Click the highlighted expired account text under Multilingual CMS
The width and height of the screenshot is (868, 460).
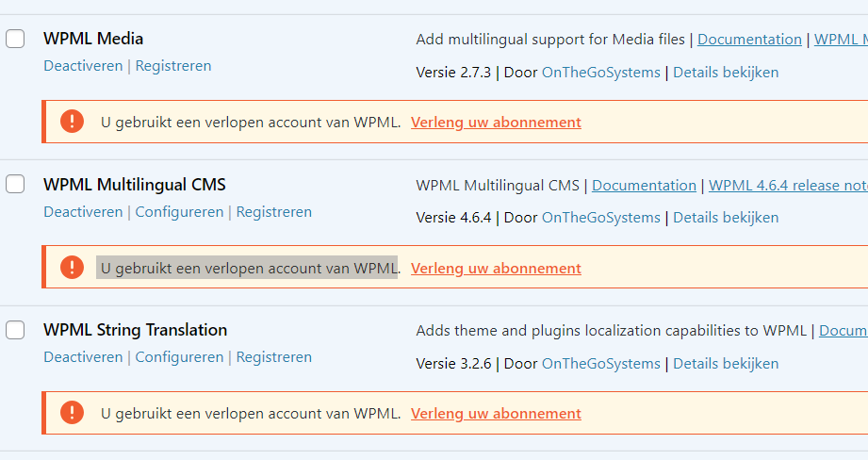tap(247, 268)
